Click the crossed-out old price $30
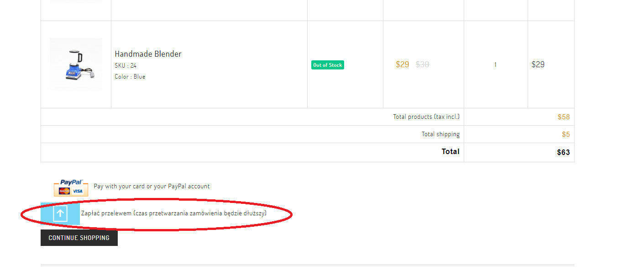The height and width of the screenshot is (272, 644). tap(422, 64)
